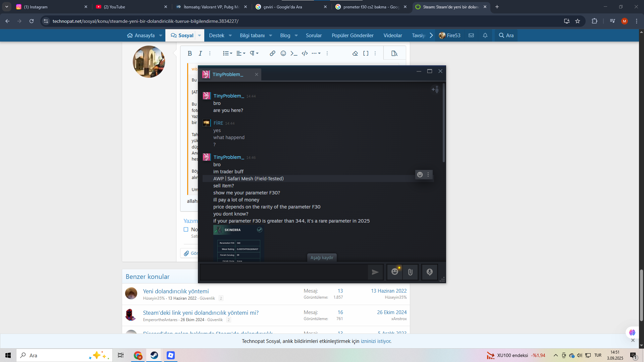Add a friend to the Steam chat
The height and width of the screenshot is (362, 644).
[435, 89]
